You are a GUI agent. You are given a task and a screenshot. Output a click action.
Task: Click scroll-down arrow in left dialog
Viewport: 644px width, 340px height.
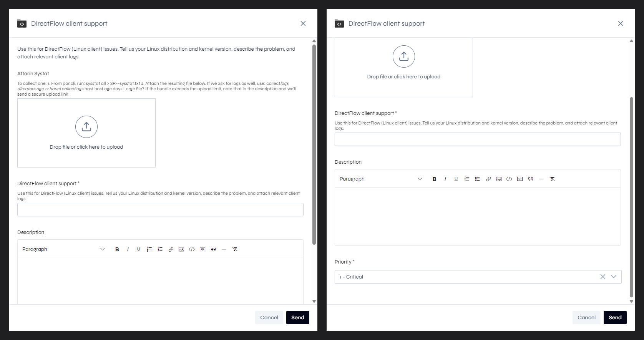(314, 302)
